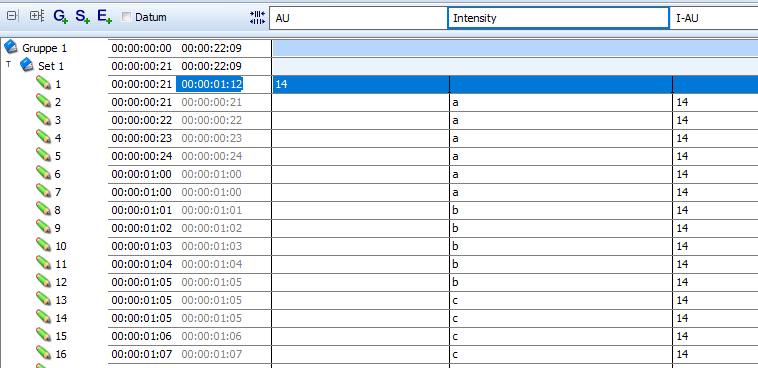Click pencil icon of event 7
This screenshot has height=368, width=758.
tap(44, 191)
